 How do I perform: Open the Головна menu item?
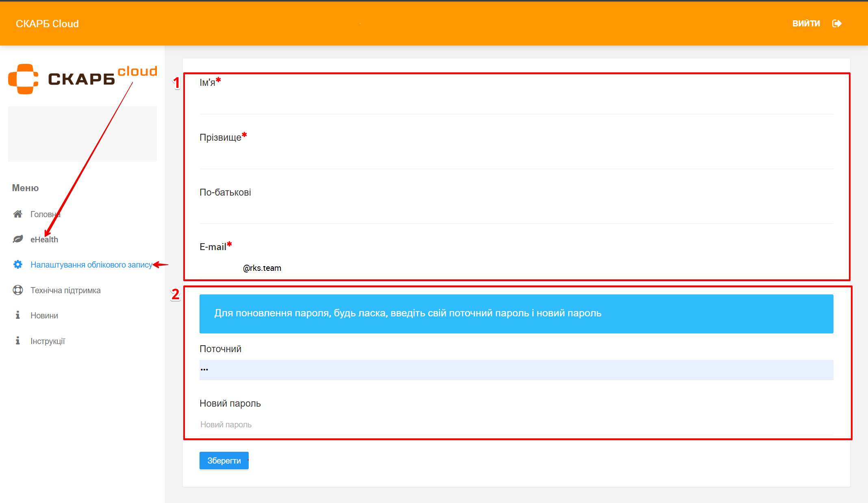[x=45, y=214]
